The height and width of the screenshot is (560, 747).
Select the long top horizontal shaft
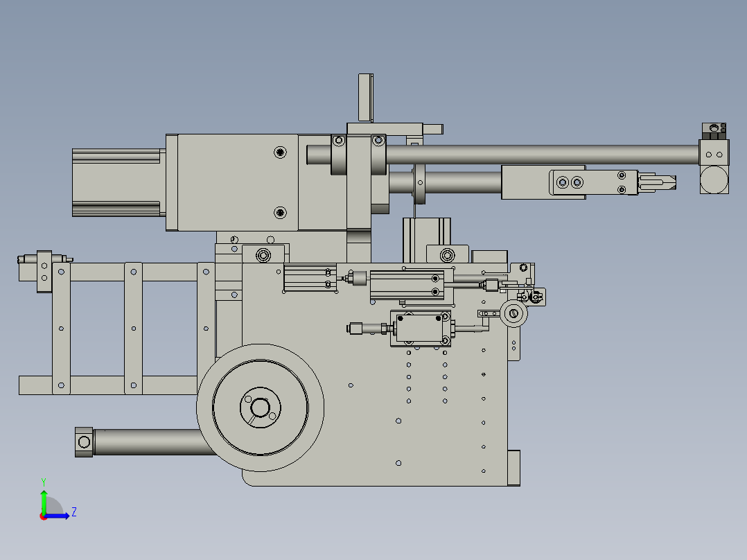pos(502,155)
